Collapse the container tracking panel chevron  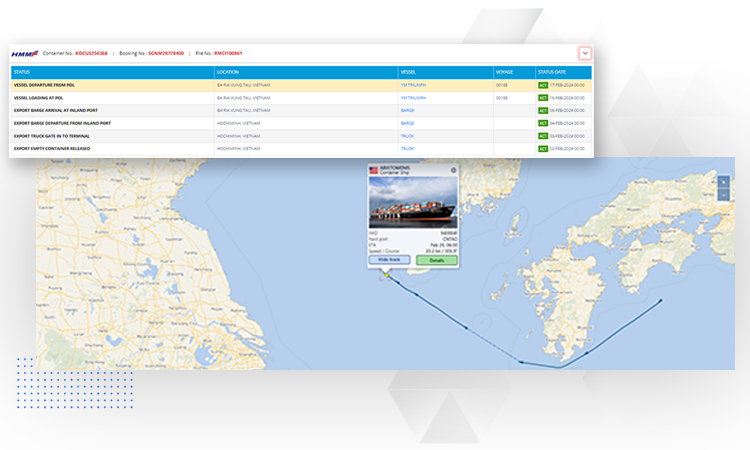[x=585, y=53]
